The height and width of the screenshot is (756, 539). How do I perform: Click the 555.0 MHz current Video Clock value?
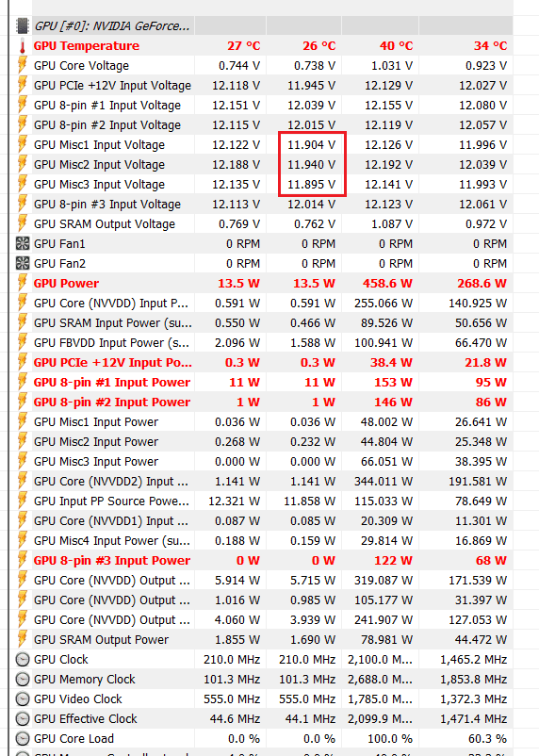[x=232, y=698]
